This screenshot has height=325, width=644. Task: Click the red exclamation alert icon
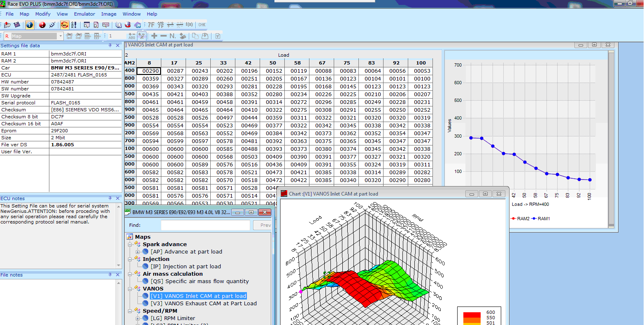[x=42, y=25]
